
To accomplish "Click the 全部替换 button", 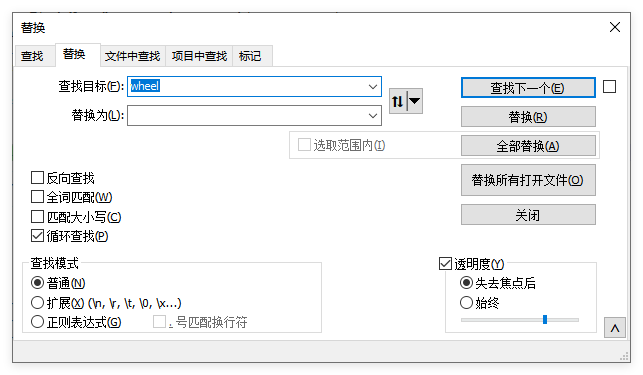I will (x=528, y=146).
